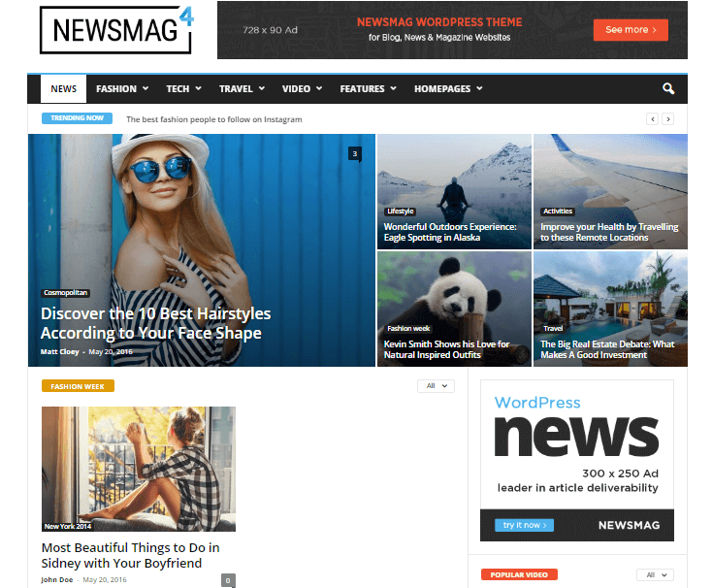Open the search magnifier icon in navbar

(x=668, y=88)
